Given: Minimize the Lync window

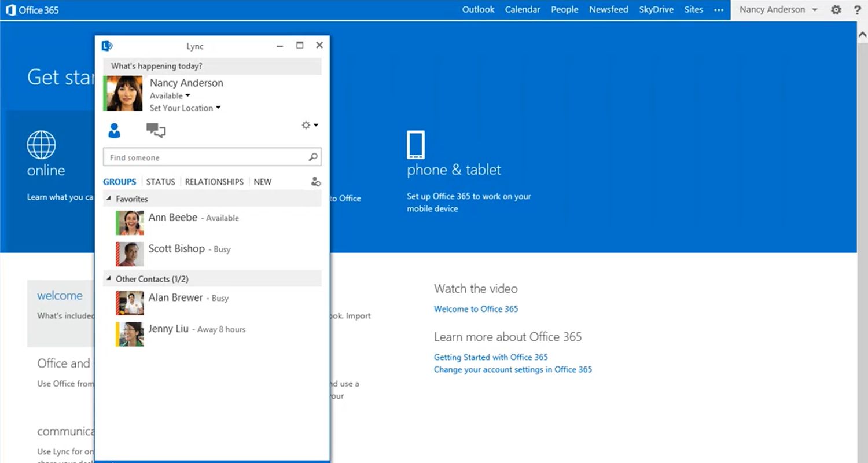Looking at the screenshot, I should coord(280,46).
